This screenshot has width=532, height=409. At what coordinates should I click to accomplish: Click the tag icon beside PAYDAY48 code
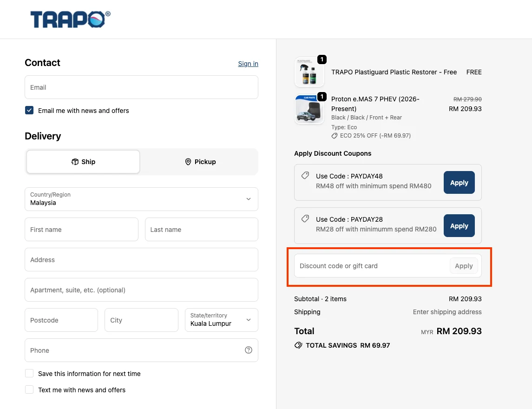coord(305,176)
